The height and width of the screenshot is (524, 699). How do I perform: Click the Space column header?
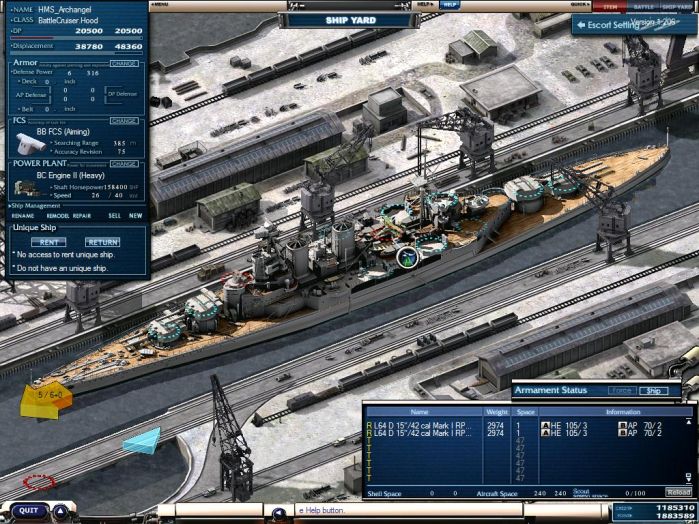coord(525,412)
